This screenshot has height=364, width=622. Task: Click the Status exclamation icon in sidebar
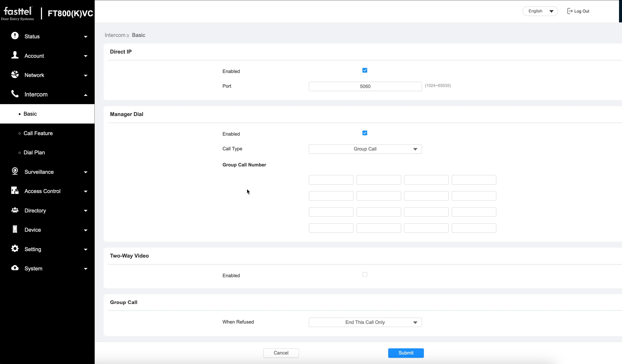[15, 36]
